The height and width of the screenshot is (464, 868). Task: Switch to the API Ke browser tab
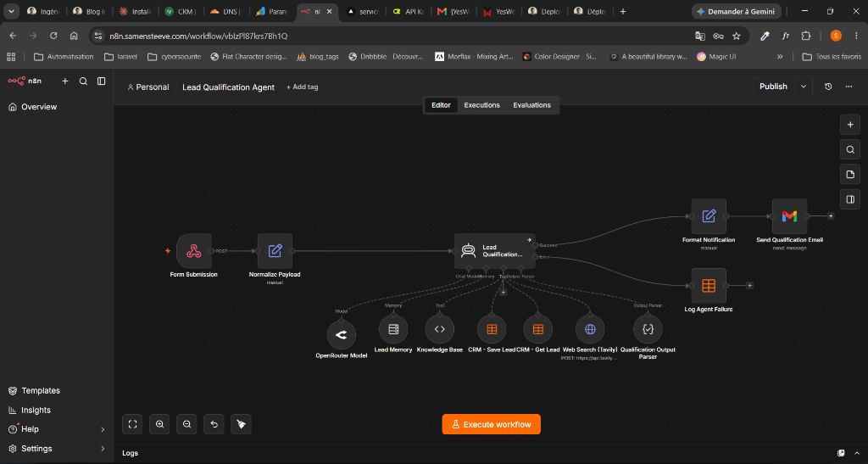pyautogui.click(x=408, y=11)
